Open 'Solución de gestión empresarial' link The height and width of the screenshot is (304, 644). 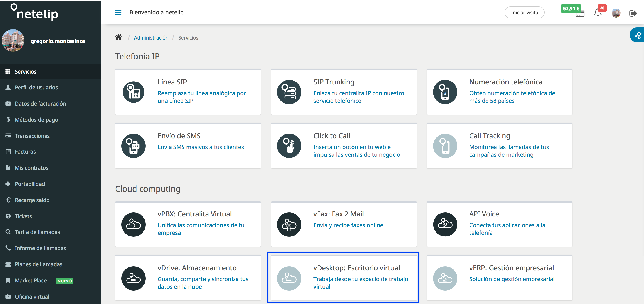click(512, 279)
